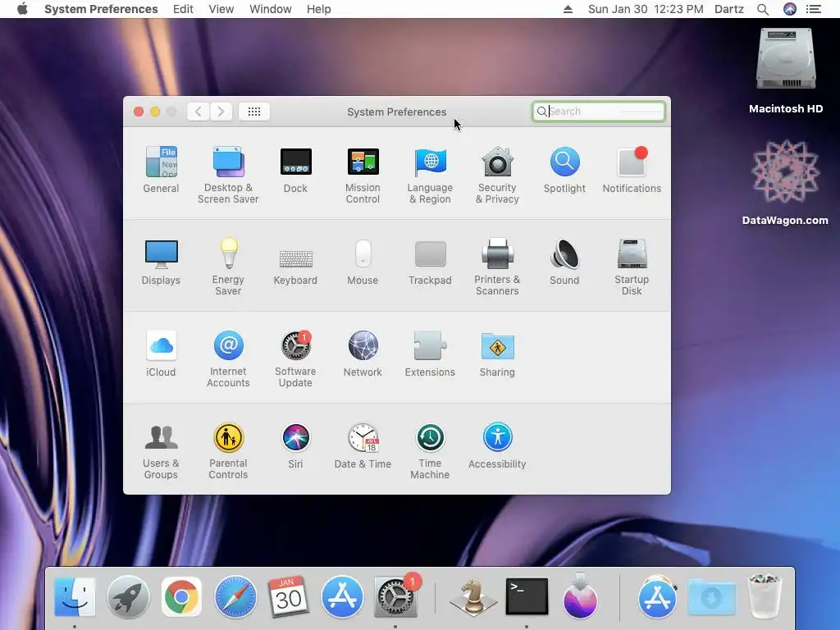Open Notification Center from menu bar
Screen dimensions: 840x630
coord(814,9)
